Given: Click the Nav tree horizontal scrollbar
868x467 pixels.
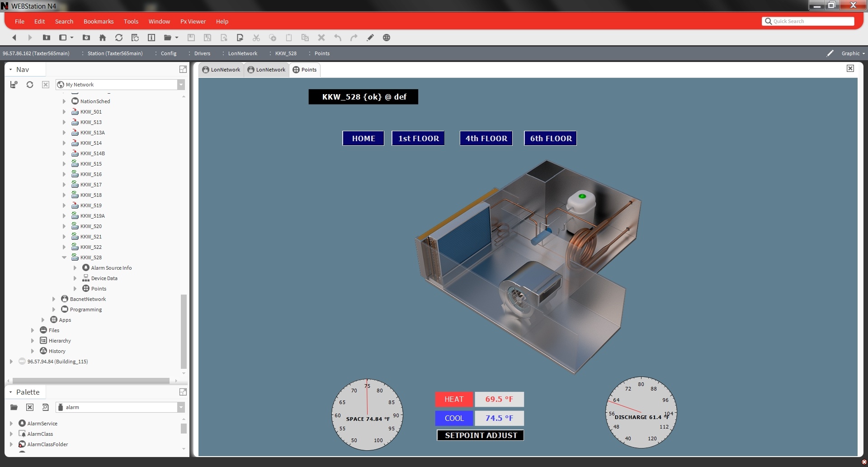Looking at the screenshot, I should tap(90, 381).
